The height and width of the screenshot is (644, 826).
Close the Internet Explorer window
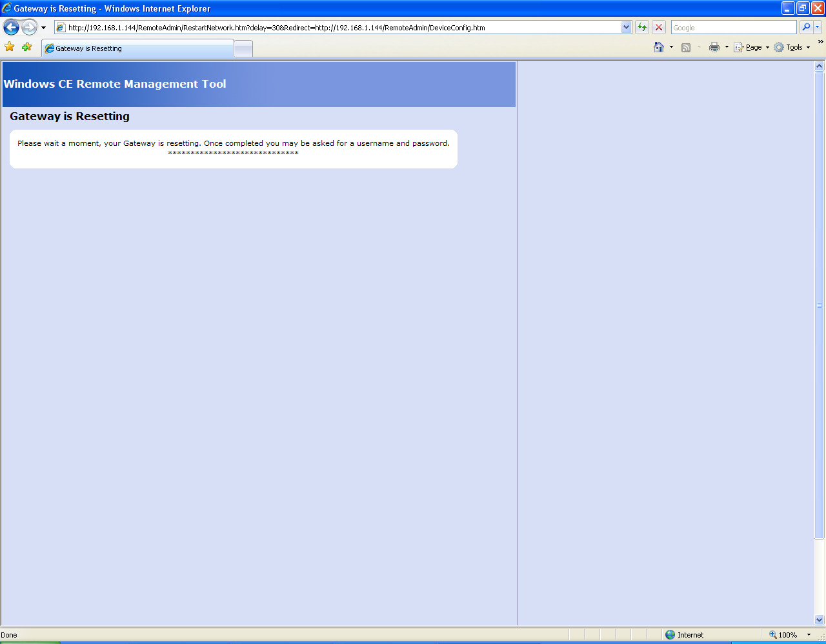tap(818, 8)
